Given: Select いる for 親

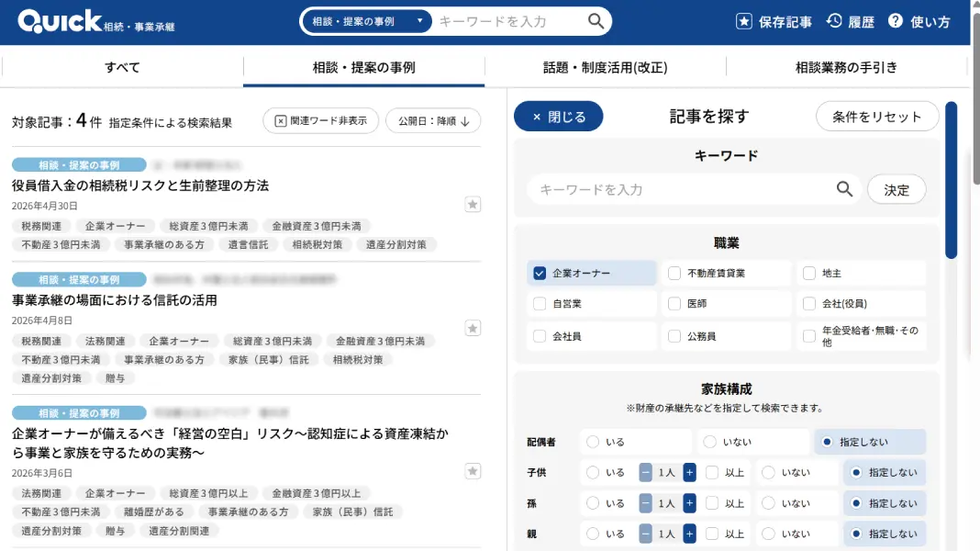Looking at the screenshot, I should click(593, 534).
